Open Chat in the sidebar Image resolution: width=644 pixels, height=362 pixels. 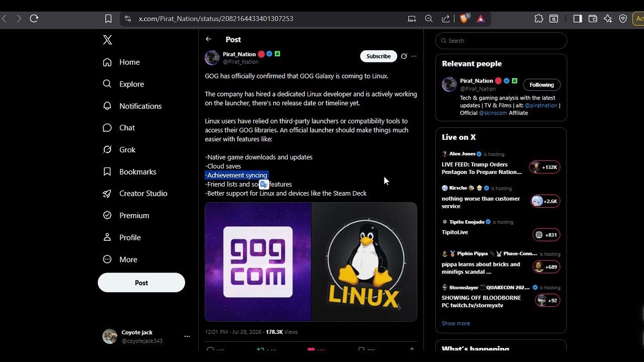(x=119, y=128)
